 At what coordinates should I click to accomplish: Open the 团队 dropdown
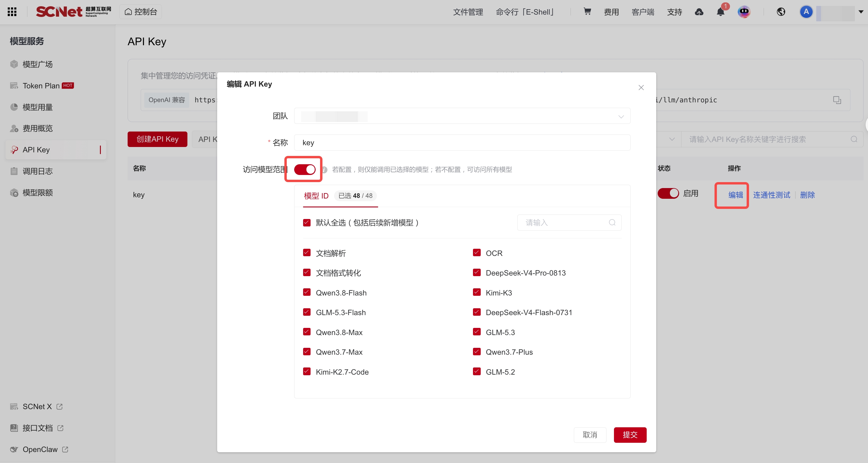click(462, 116)
